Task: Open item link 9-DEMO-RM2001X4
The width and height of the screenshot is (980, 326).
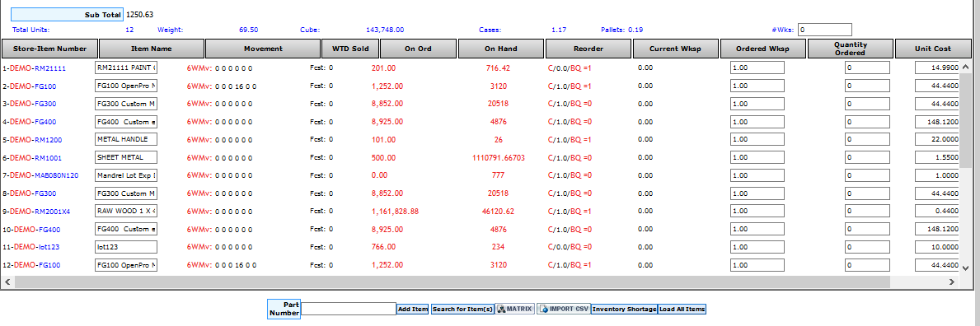Action: tap(36, 211)
